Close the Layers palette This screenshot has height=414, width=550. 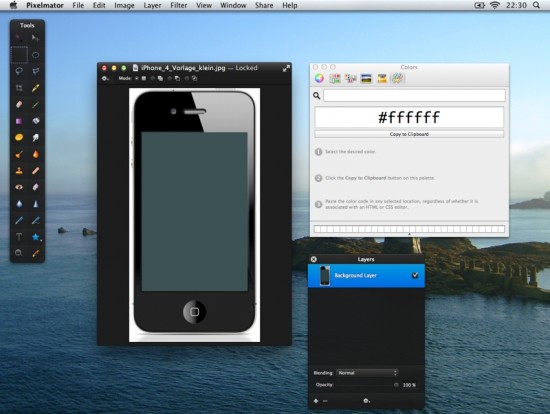(314, 259)
